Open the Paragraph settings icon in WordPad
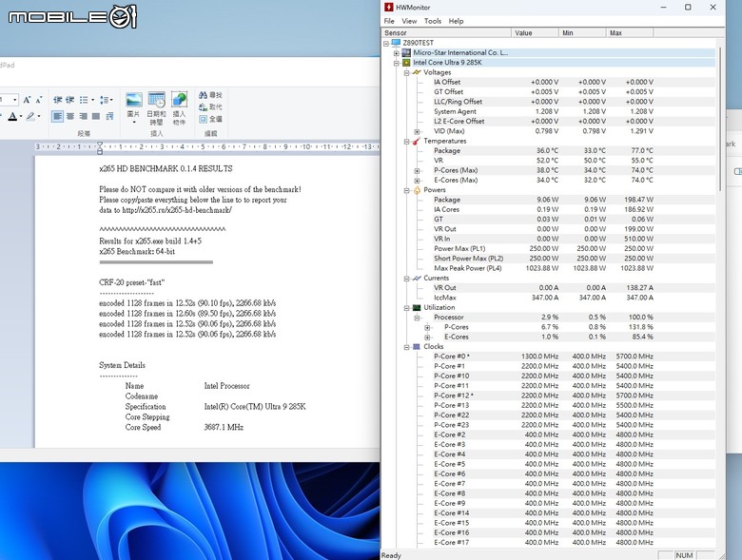This screenshot has height=560, width=742. coord(109,116)
